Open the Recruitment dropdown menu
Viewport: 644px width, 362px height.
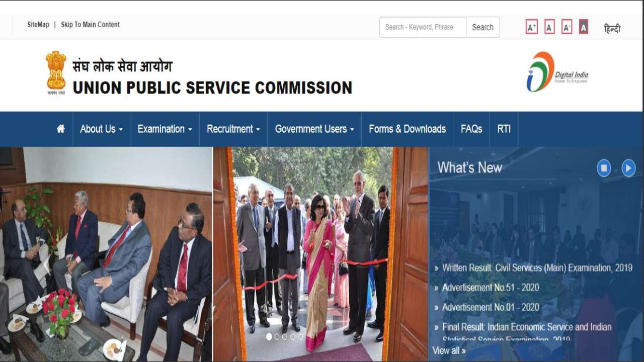tap(233, 129)
